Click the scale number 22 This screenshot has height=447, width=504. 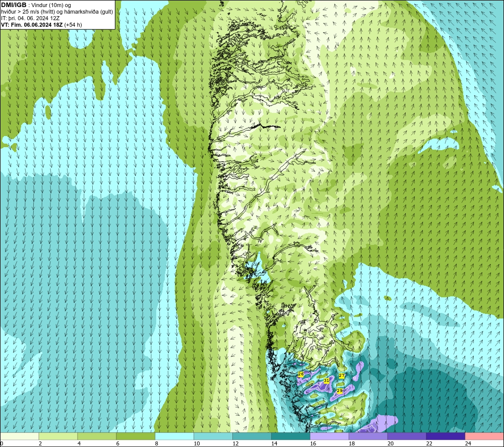(429, 443)
